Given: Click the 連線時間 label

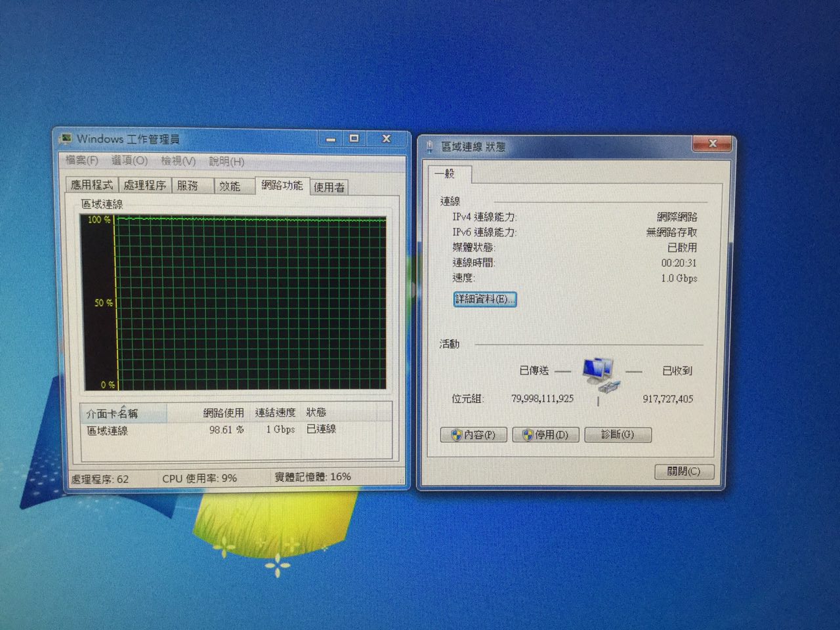Looking at the screenshot, I should (x=473, y=263).
